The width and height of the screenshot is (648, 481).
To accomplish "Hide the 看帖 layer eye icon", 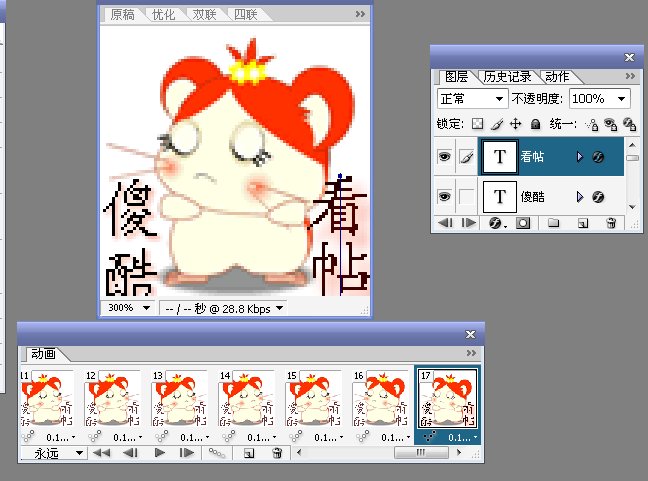I will pos(444,157).
